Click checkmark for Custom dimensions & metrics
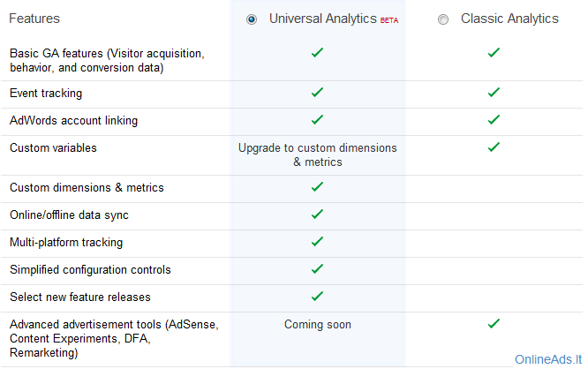The width and height of the screenshot is (588, 369). [317, 187]
